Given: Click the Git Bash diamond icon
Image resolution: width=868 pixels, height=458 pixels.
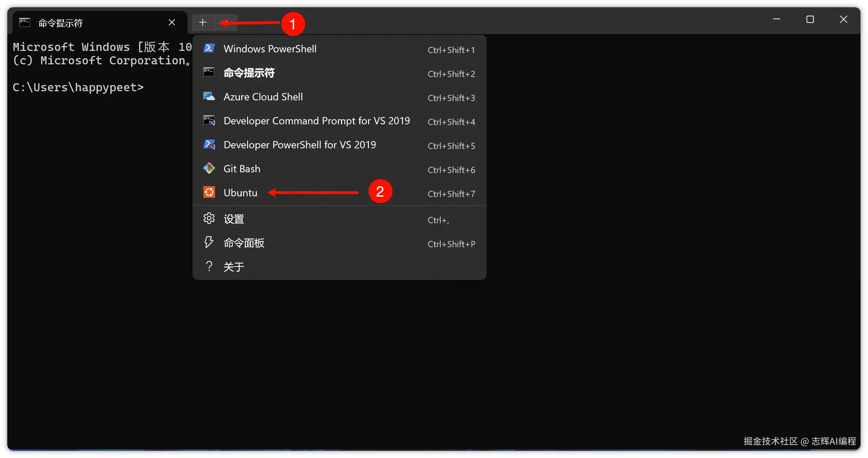Looking at the screenshot, I should 209,168.
